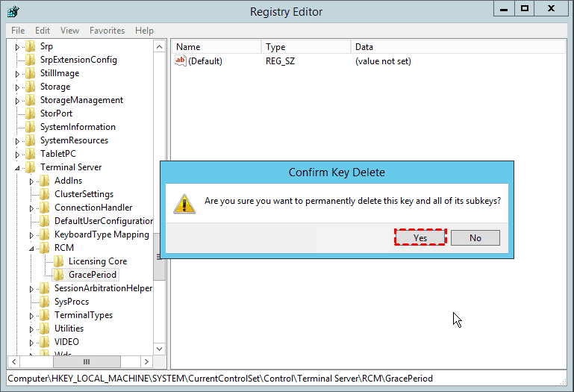
Task: Expand the KeyboardType Mapping key
Action: 31,235
